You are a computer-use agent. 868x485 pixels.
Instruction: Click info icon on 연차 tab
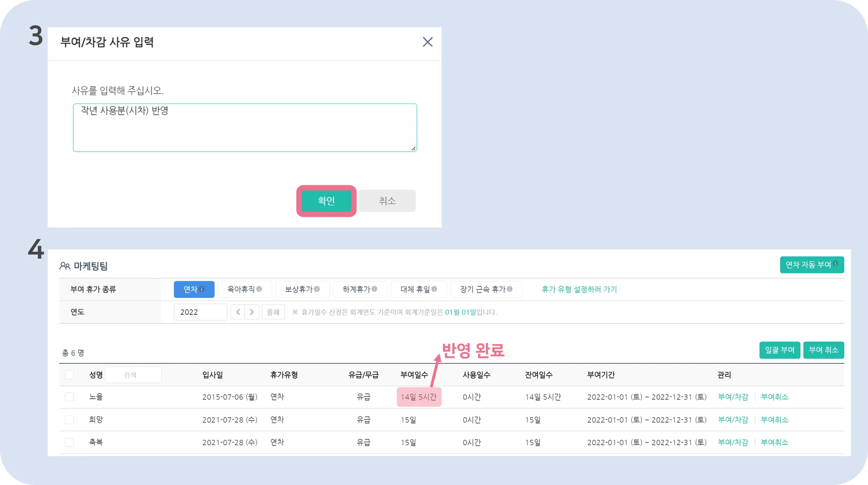tap(202, 289)
